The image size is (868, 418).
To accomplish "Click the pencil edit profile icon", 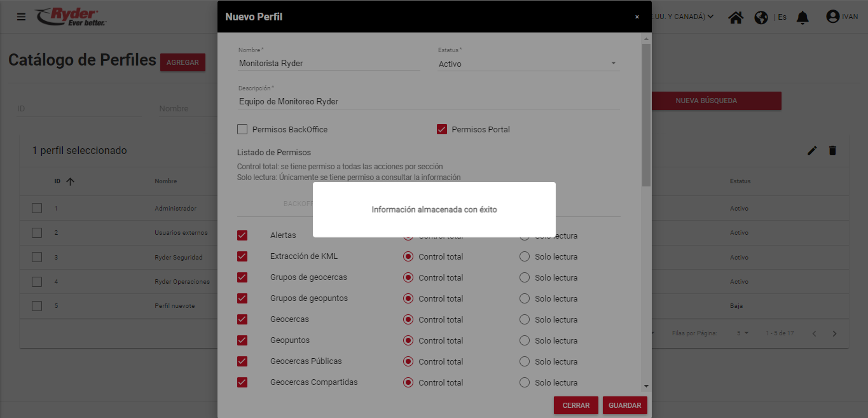I will click(812, 151).
